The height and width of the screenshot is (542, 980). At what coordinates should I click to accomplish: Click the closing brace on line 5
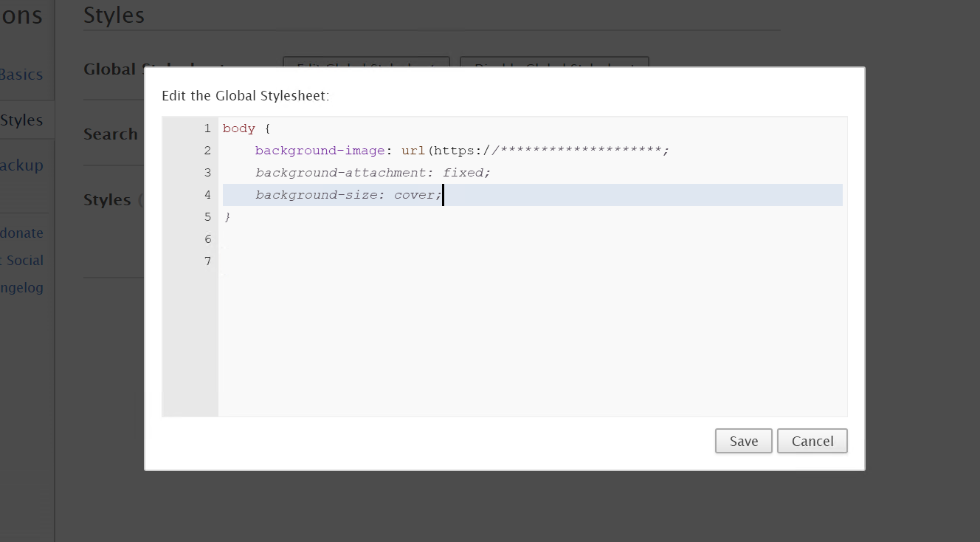tap(227, 216)
